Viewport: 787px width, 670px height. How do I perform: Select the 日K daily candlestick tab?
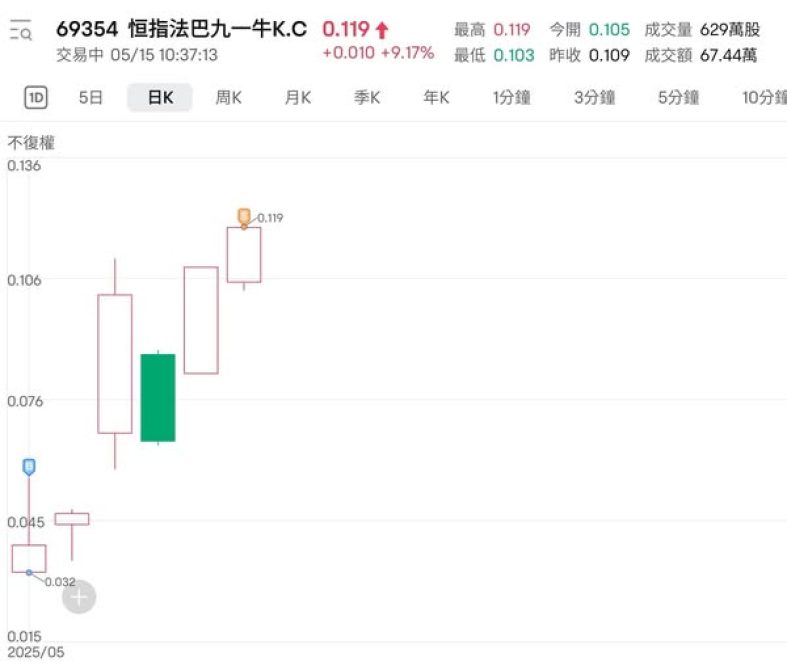[x=160, y=97]
